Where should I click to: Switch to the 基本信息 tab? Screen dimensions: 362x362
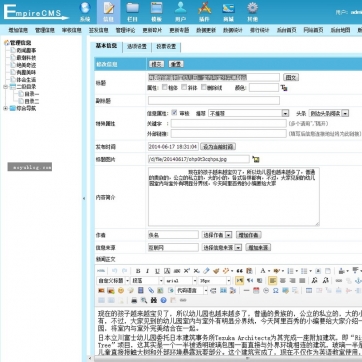tap(107, 46)
